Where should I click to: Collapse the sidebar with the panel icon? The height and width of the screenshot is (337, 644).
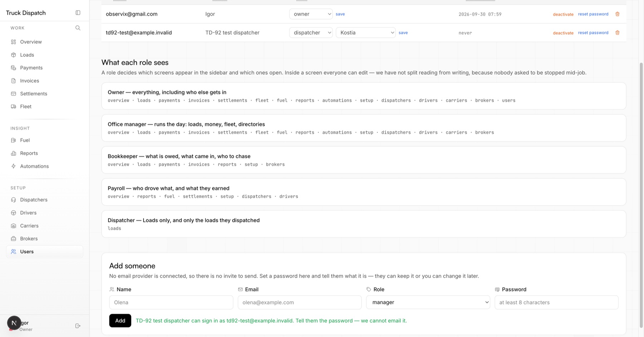point(78,13)
